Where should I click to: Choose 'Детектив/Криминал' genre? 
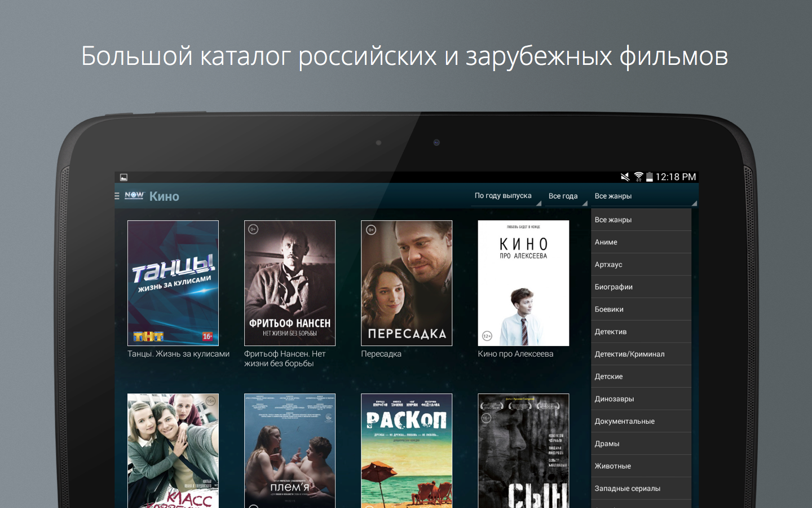pyautogui.click(x=641, y=354)
